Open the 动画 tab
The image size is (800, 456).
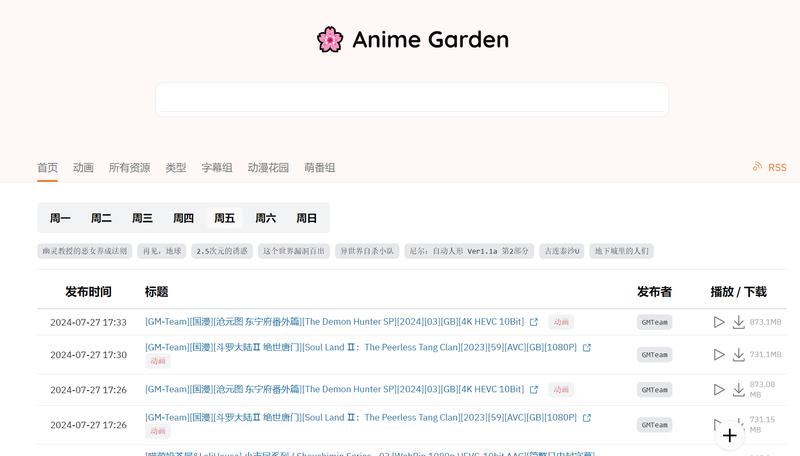(x=83, y=167)
